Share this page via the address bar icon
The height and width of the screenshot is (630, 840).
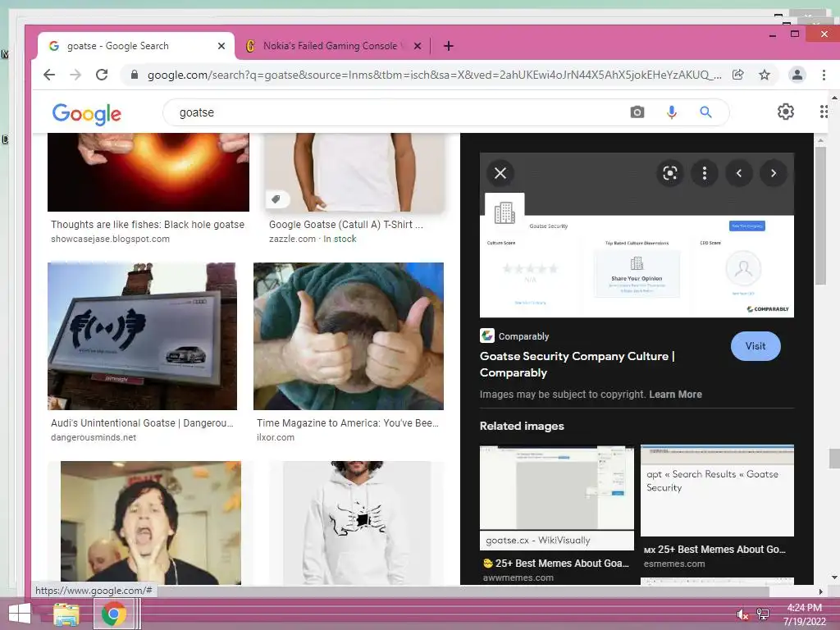pyautogui.click(x=737, y=75)
